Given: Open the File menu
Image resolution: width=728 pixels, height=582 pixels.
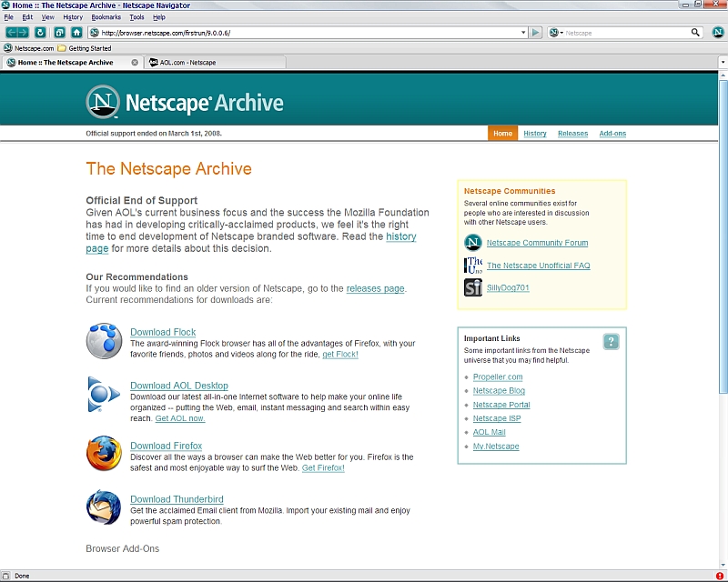Looking at the screenshot, I should pos(9,17).
